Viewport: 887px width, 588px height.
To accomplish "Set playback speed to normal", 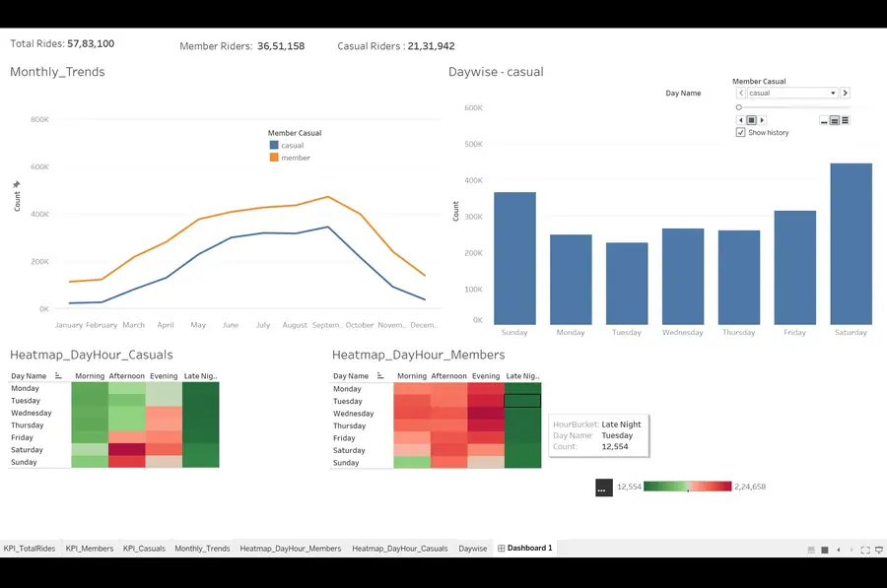I will pyautogui.click(x=835, y=121).
